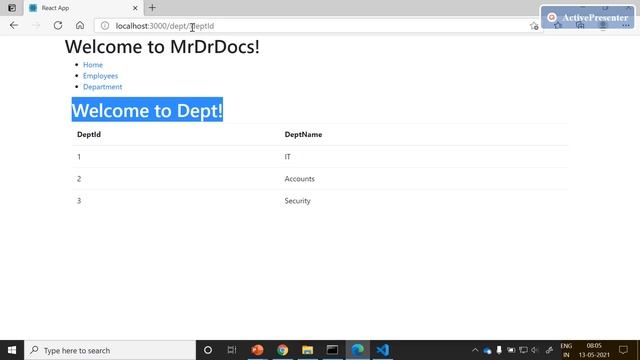640x360 pixels.
Task: Open the browser home page icon
Action: pos(80,25)
